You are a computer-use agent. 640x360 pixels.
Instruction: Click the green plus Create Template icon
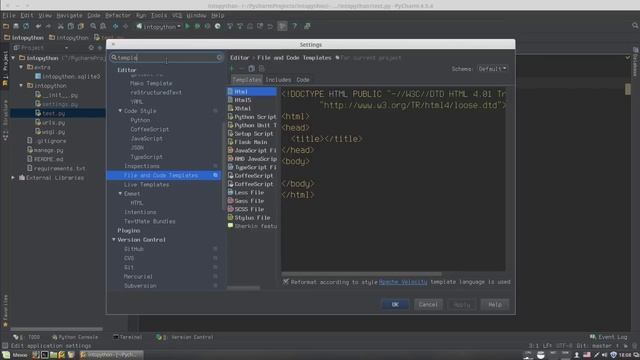[x=232, y=69]
